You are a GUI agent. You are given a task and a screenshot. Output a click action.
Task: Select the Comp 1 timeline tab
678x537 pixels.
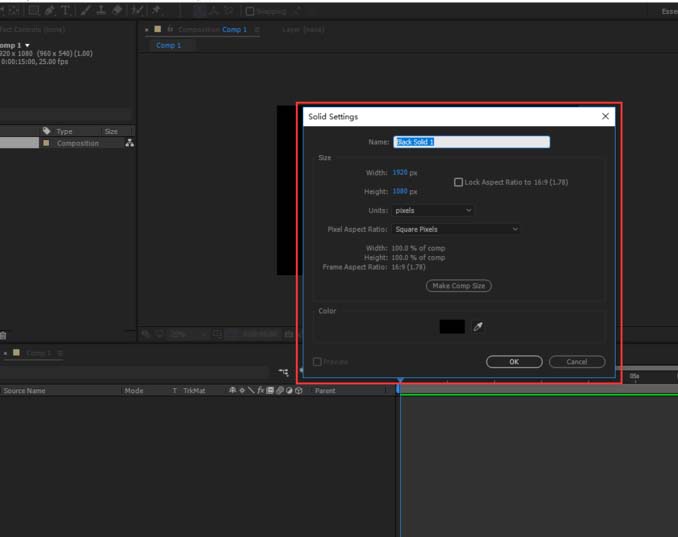click(x=38, y=353)
